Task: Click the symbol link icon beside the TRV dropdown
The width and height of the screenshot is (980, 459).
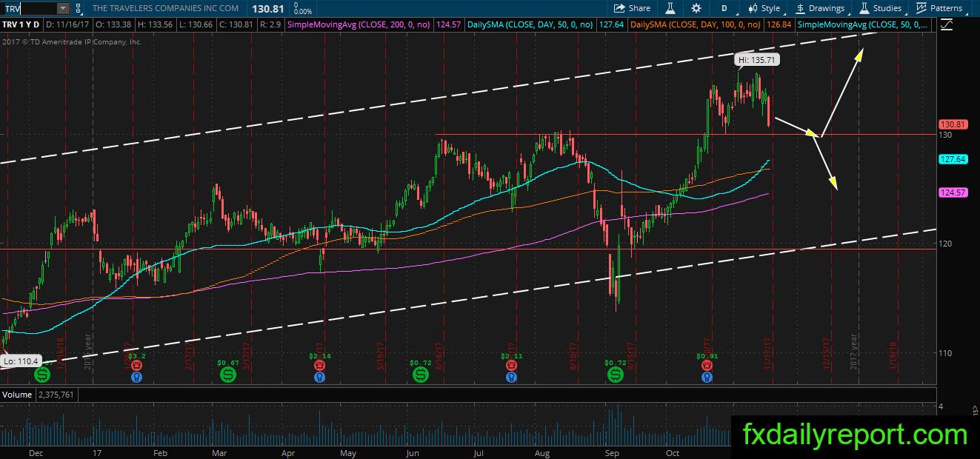Action: (x=79, y=8)
